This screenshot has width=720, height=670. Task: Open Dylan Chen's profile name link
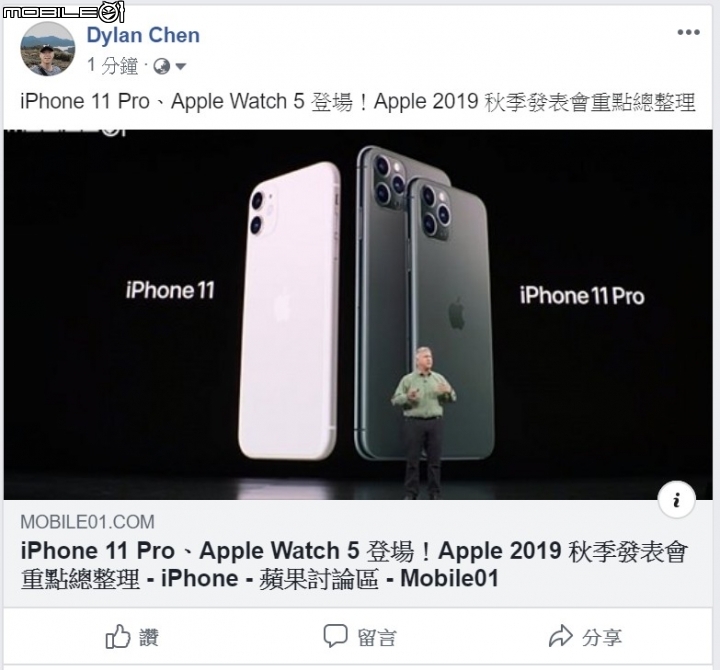point(143,35)
